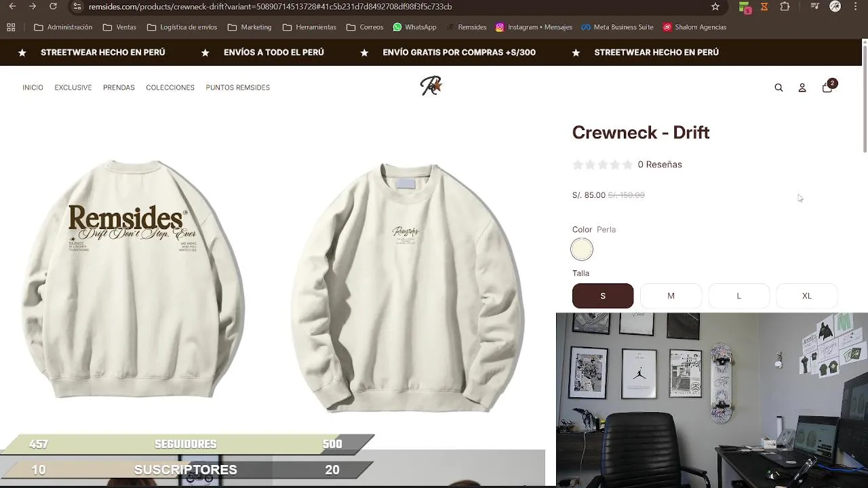Reload the page with refresh icon

point(53,6)
